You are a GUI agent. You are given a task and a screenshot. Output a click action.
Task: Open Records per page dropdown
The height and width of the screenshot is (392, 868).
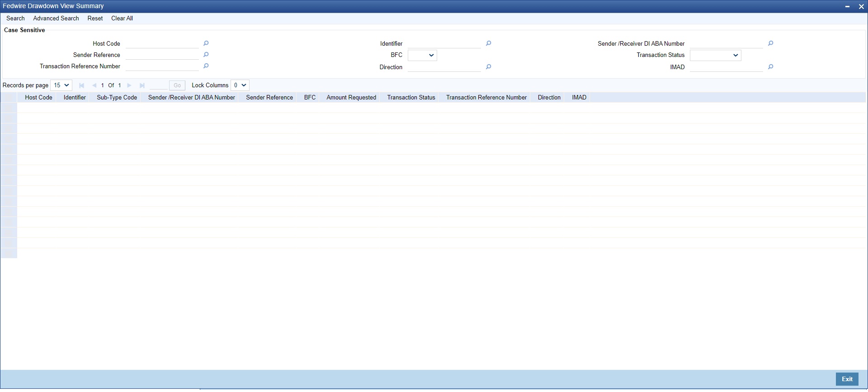[x=61, y=85]
